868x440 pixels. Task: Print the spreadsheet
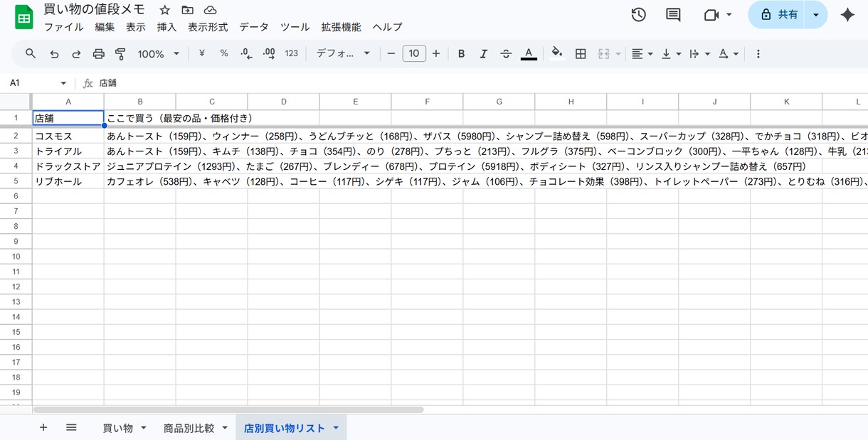point(98,53)
